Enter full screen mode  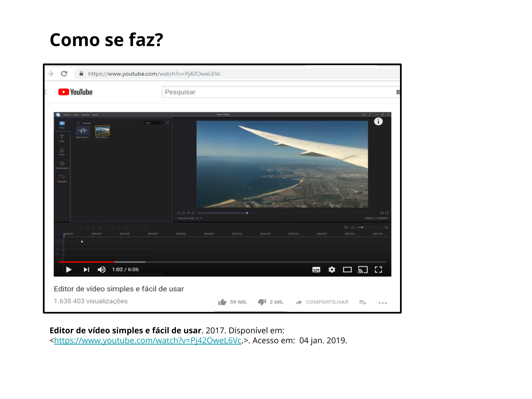(x=378, y=270)
